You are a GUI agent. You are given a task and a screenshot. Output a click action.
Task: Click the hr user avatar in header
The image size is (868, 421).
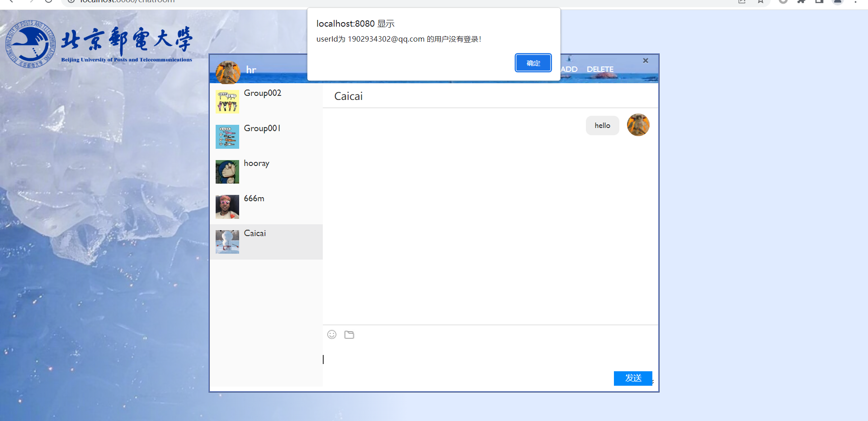click(x=228, y=72)
